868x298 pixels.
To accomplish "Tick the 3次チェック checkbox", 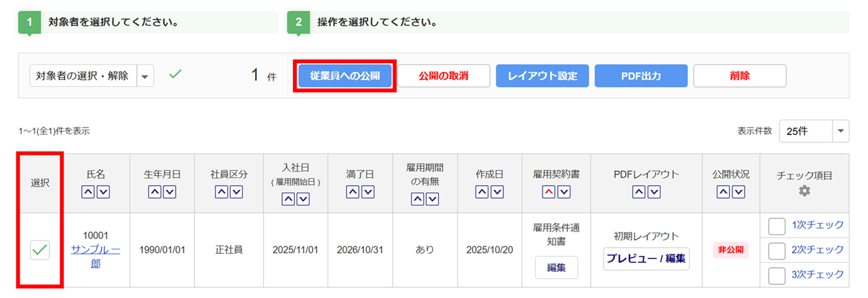I will click(x=777, y=275).
